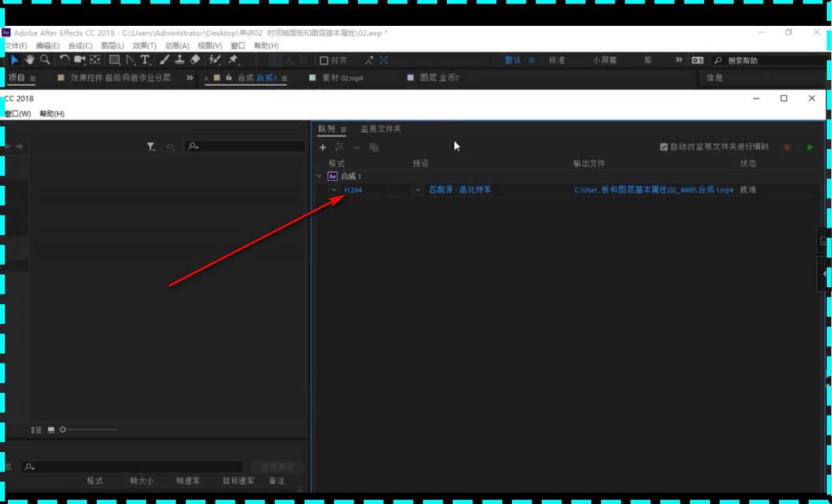Select the Horizontal Type tool

tap(144, 60)
